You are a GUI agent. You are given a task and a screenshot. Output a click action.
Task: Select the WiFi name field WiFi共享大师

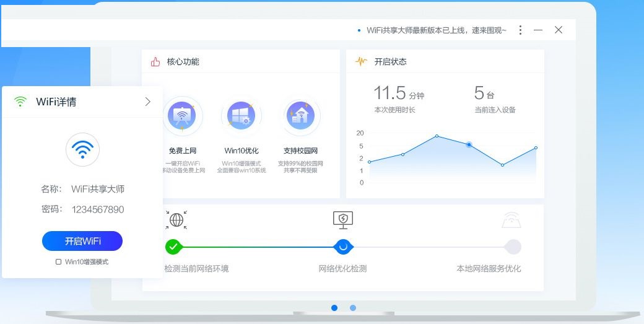pos(98,189)
